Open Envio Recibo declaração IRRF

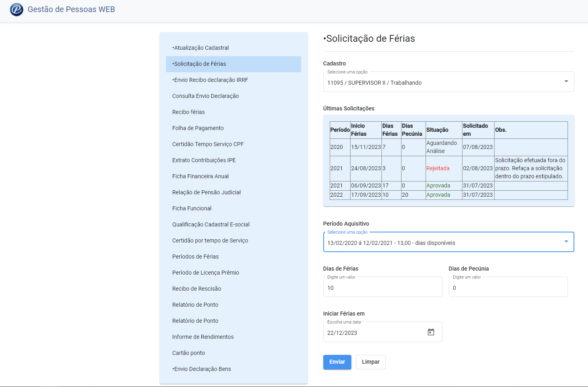pyautogui.click(x=233, y=80)
